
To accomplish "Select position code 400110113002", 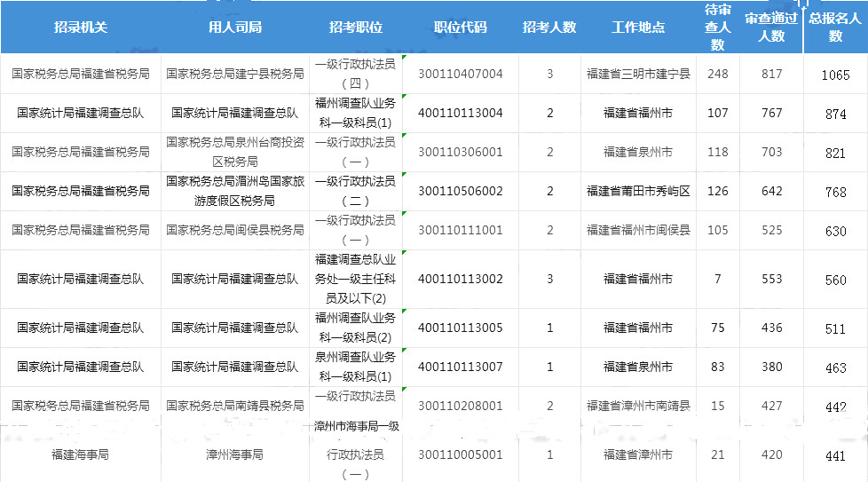I will (x=461, y=279).
